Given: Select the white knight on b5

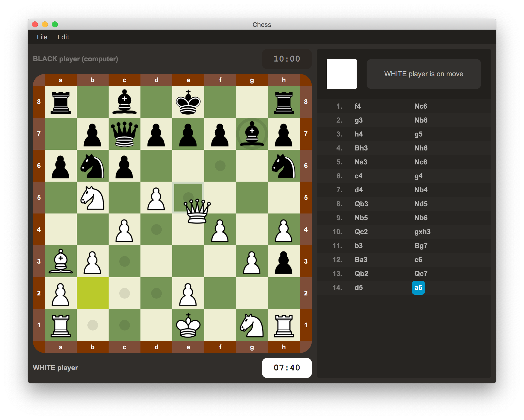Looking at the screenshot, I should [92, 198].
